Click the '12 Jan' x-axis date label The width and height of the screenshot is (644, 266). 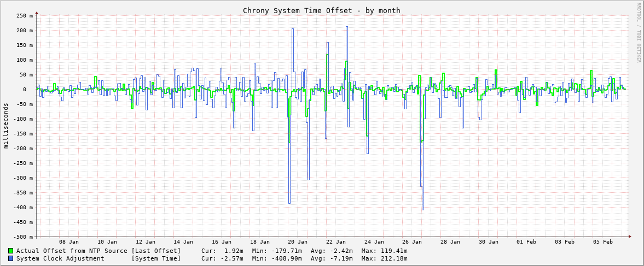[146, 242]
